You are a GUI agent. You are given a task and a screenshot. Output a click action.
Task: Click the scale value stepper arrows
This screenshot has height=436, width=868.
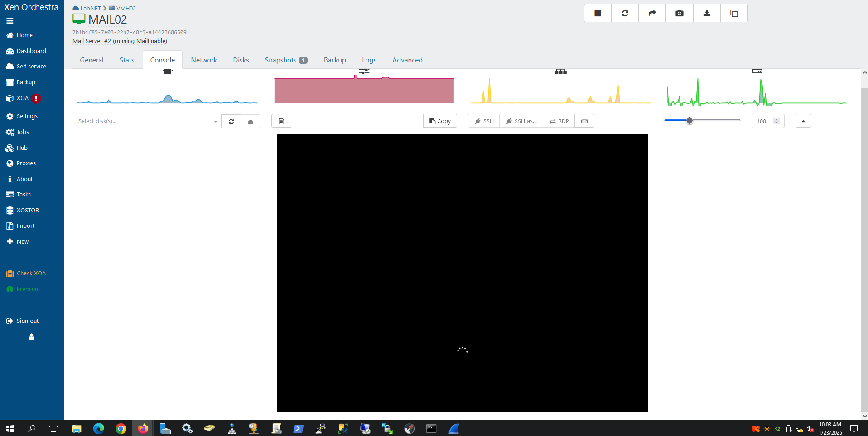click(776, 121)
